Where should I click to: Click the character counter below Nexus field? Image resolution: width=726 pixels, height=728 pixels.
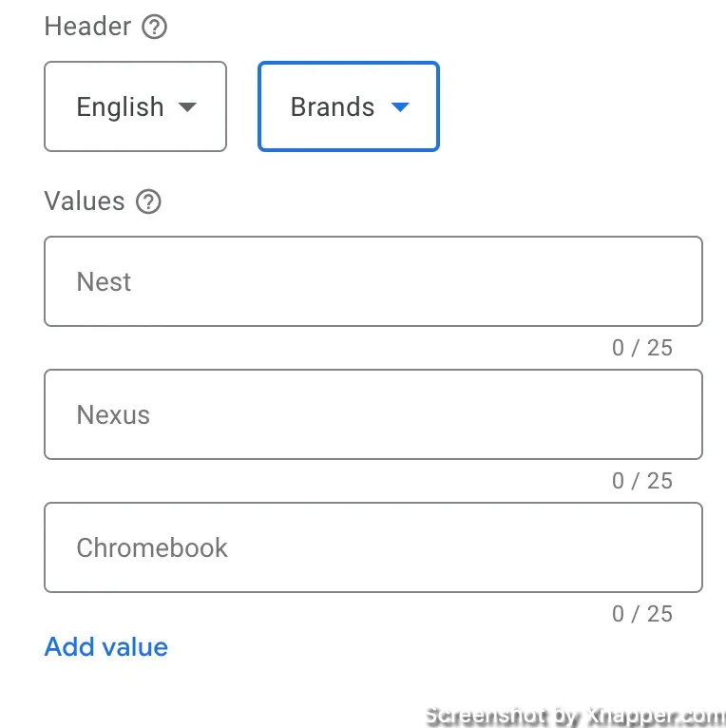point(641,481)
